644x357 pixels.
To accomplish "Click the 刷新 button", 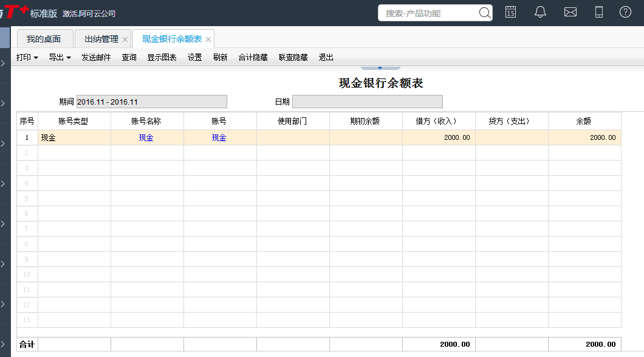I will coord(220,58).
